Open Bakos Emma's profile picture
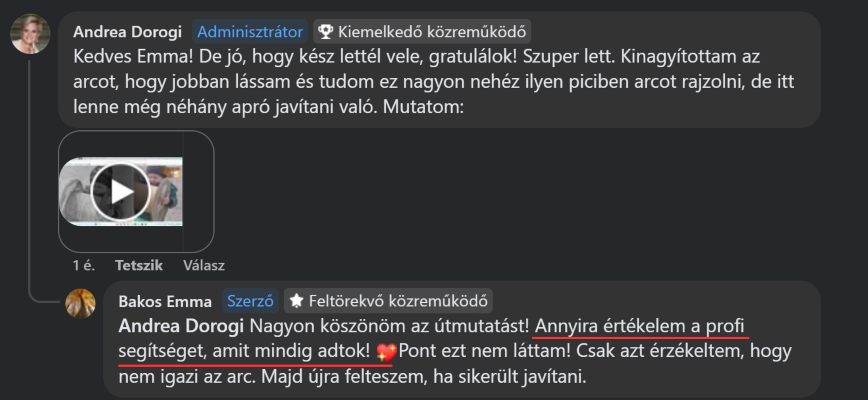The width and height of the screenshot is (868, 400). point(81,303)
